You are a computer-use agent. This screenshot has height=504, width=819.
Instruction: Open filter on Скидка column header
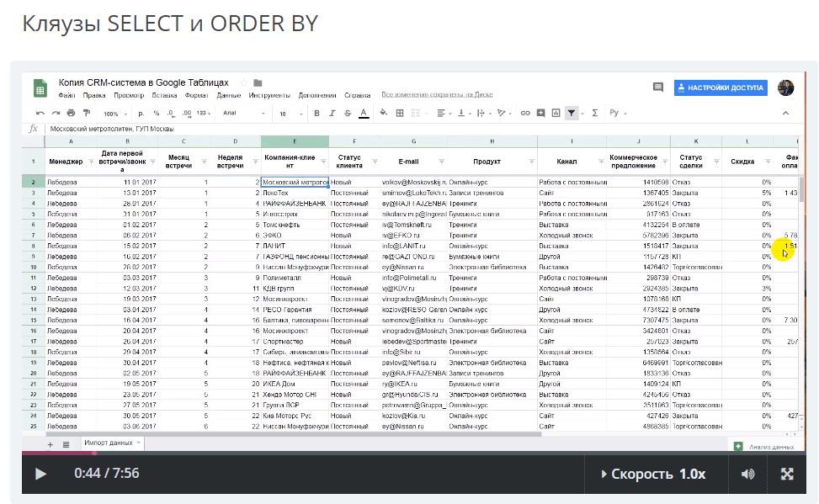[x=768, y=162]
